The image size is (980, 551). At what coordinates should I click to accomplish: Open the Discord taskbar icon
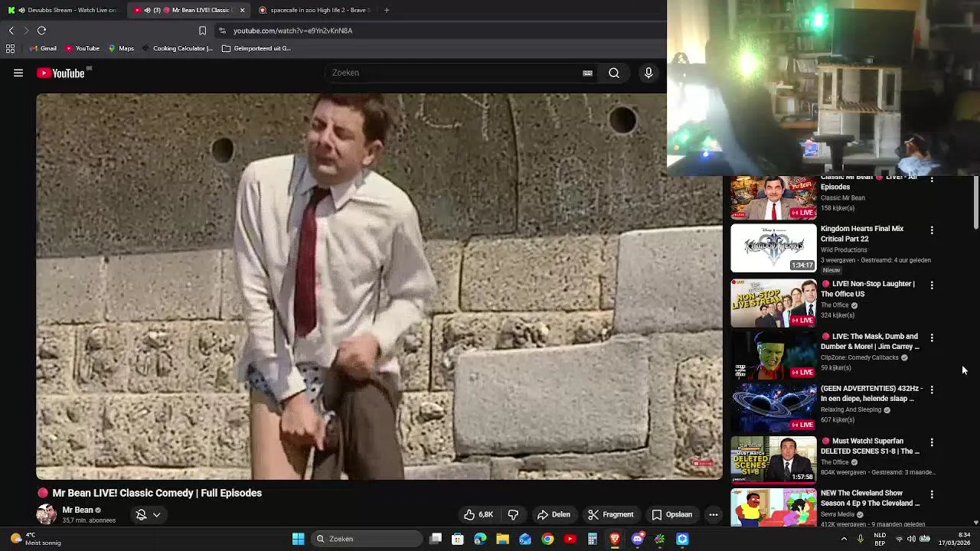(x=637, y=539)
